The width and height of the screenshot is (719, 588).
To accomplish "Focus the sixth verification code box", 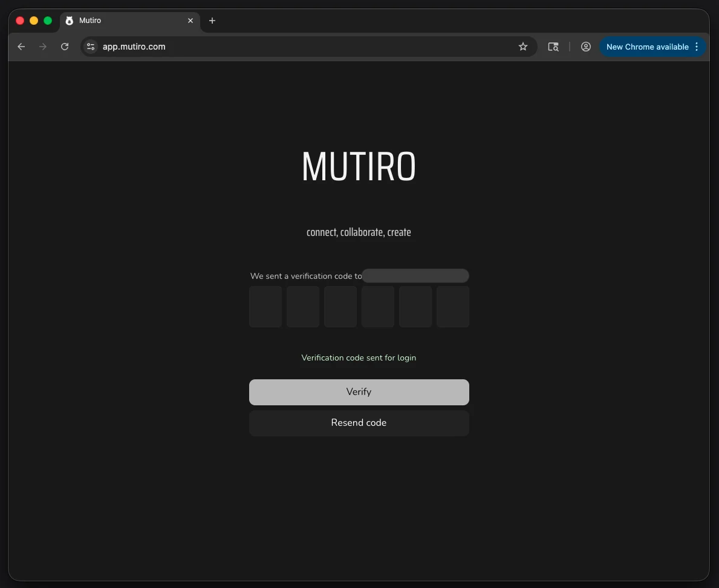I will tap(452, 307).
